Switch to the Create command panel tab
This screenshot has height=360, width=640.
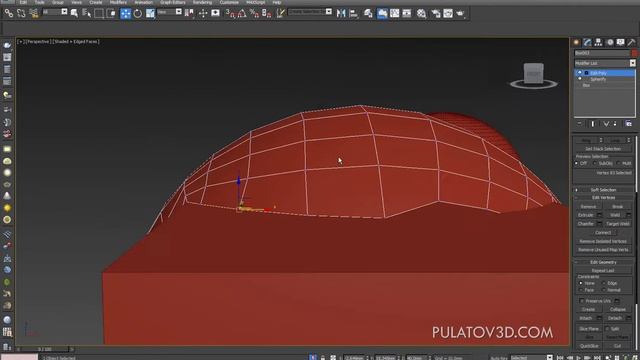click(576, 42)
